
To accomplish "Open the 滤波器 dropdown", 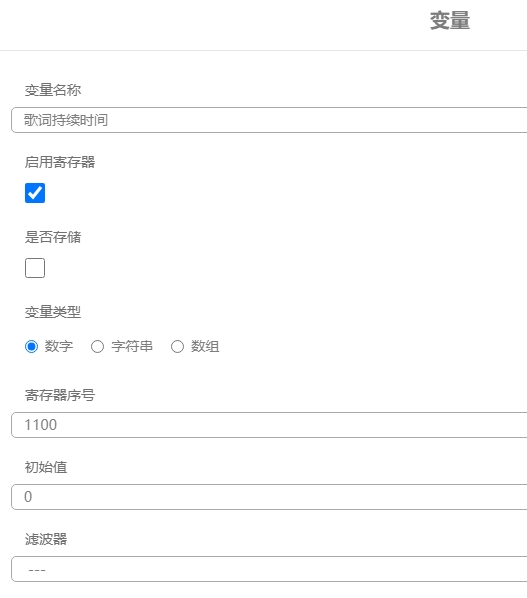I will pos(269,569).
